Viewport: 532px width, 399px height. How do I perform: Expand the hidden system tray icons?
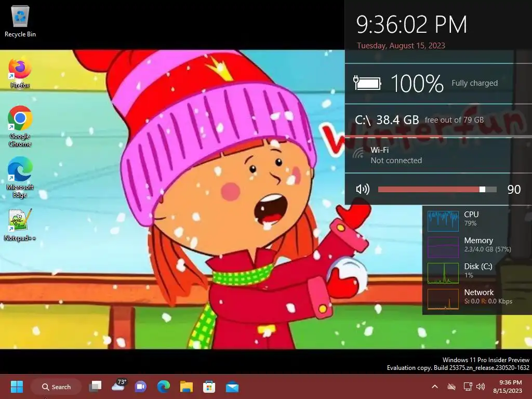(x=435, y=387)
